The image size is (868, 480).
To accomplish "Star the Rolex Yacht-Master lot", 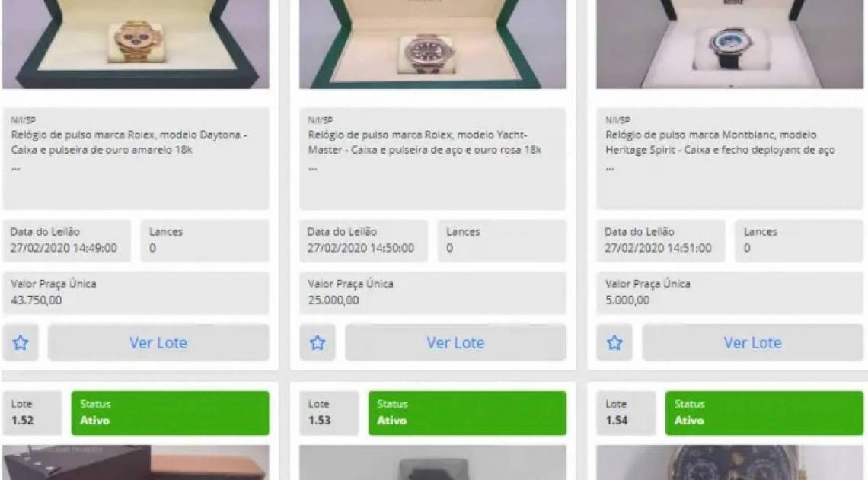I will (318, 343).
